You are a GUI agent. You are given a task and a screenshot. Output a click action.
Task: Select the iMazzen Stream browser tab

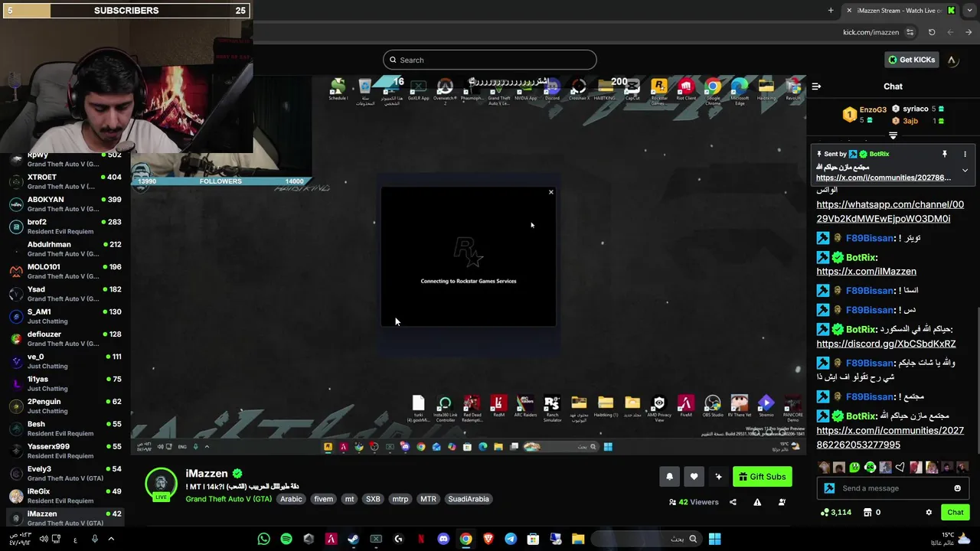[x=902, y=11]
